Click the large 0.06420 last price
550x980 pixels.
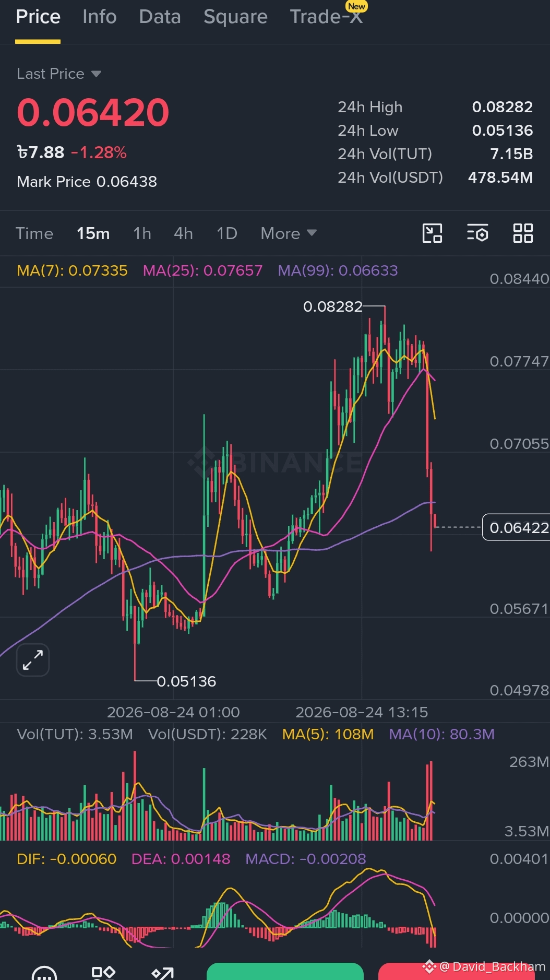pyautogui.click(x=93, y=112)
